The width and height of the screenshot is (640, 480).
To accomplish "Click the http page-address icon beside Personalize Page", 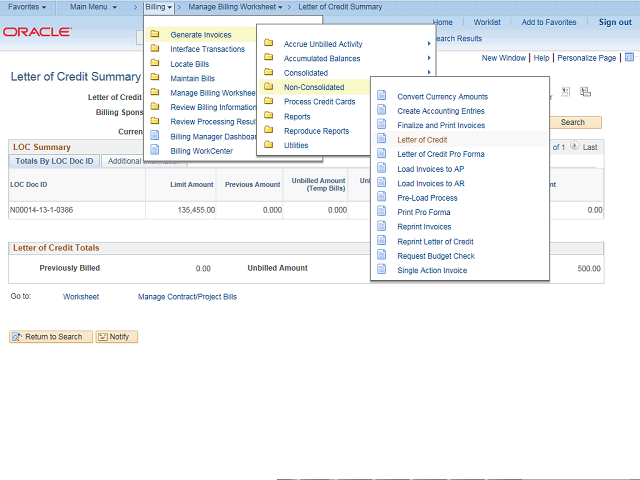I will click(629, 58).
